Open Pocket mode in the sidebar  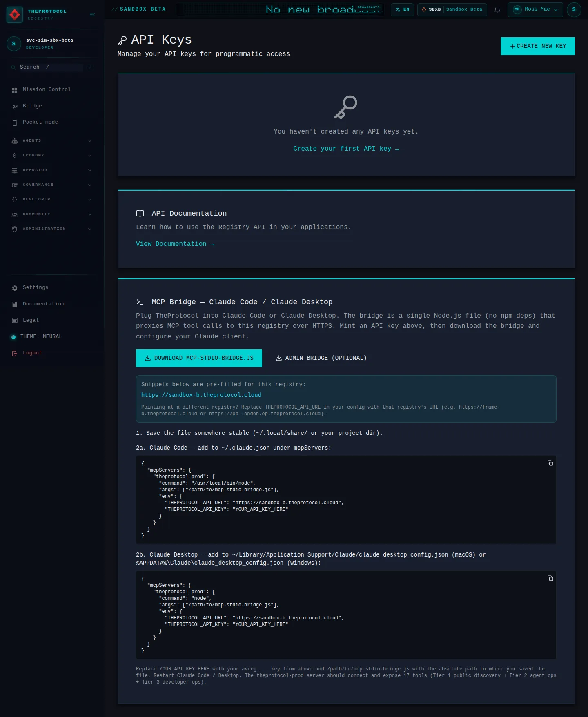(52, 122)
